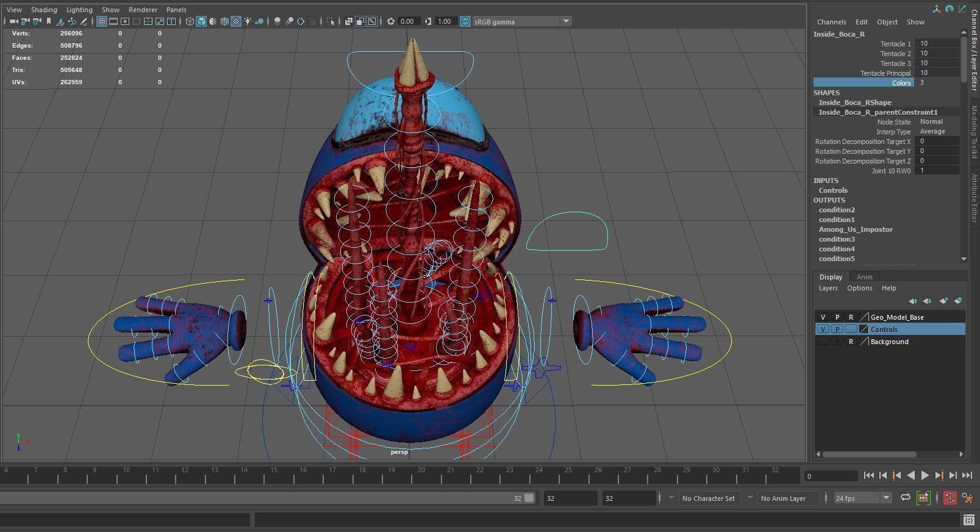Toggle the Field Chart icon
980x532 pixels.
148,21
